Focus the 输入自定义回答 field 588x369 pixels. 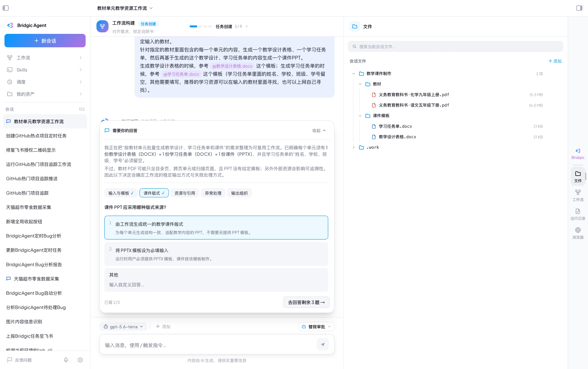click(216, 285)
